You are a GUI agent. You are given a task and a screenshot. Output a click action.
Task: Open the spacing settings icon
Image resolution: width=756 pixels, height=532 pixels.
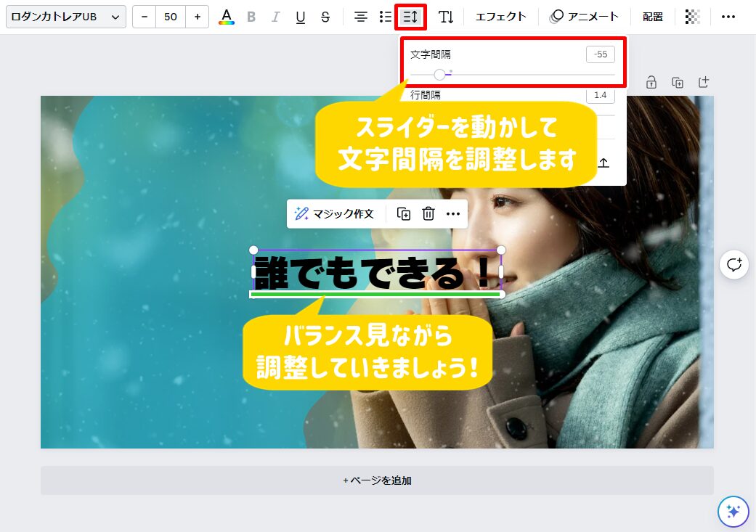(411, 17)
